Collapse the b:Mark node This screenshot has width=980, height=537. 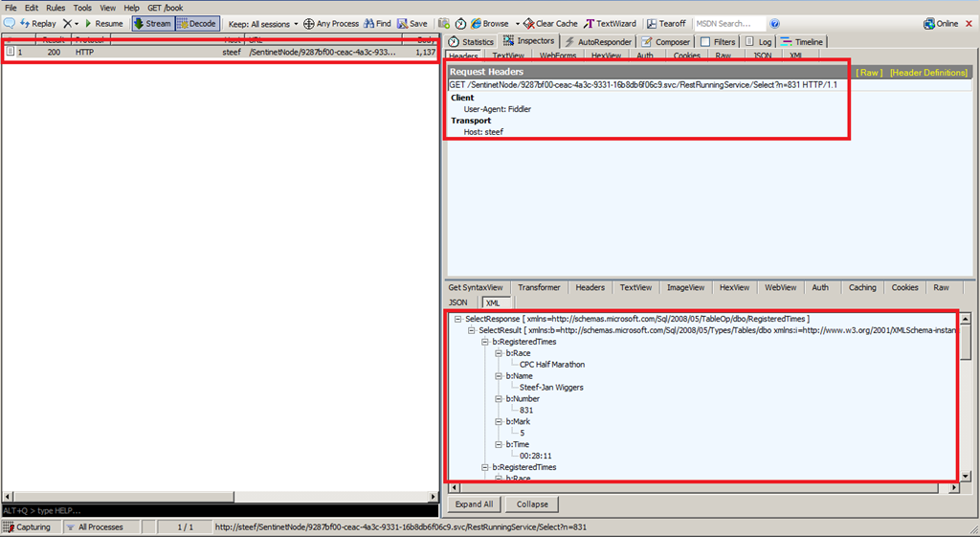click(498, 421)
